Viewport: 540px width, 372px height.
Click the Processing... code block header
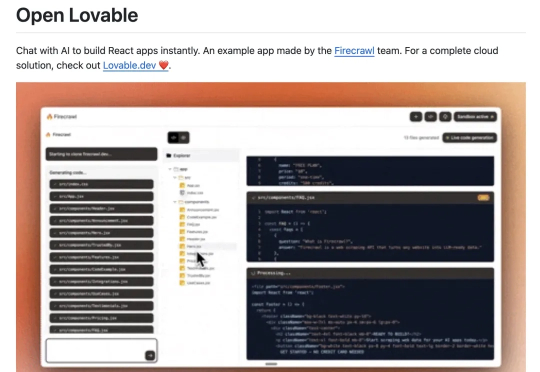(x=370, y=273)
